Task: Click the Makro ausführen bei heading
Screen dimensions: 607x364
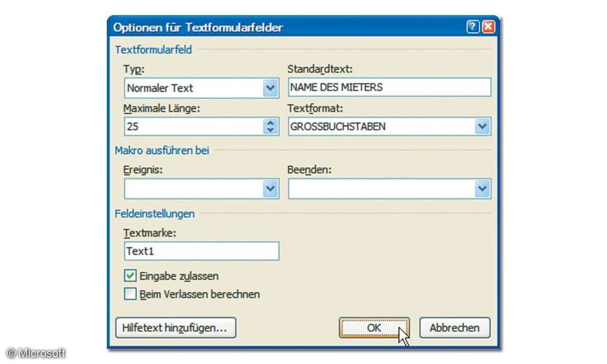Action: point(162,150)
